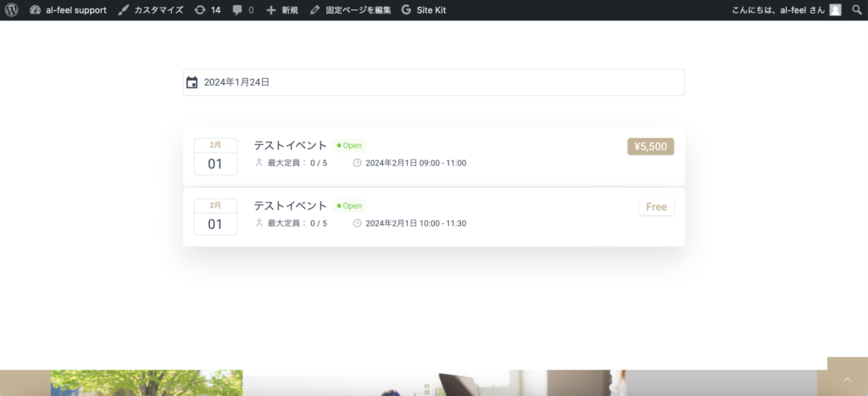Open the Customize brush icon
Viewport: 868px width, 396px height.
pos(124,10)
